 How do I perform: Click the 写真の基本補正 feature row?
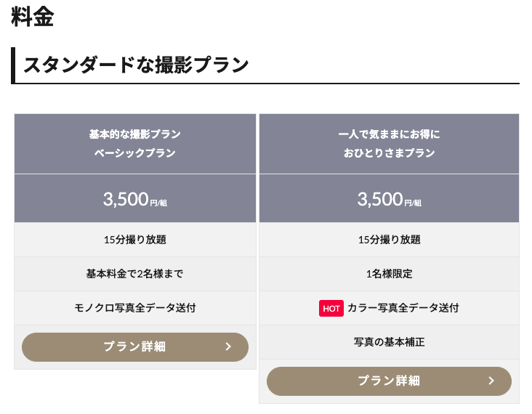coord(389,342)
